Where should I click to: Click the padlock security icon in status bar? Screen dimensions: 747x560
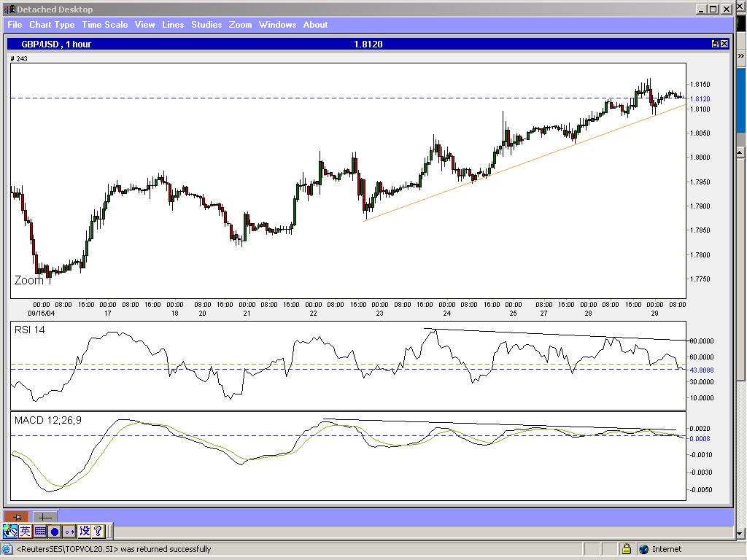tap(626, 549)
